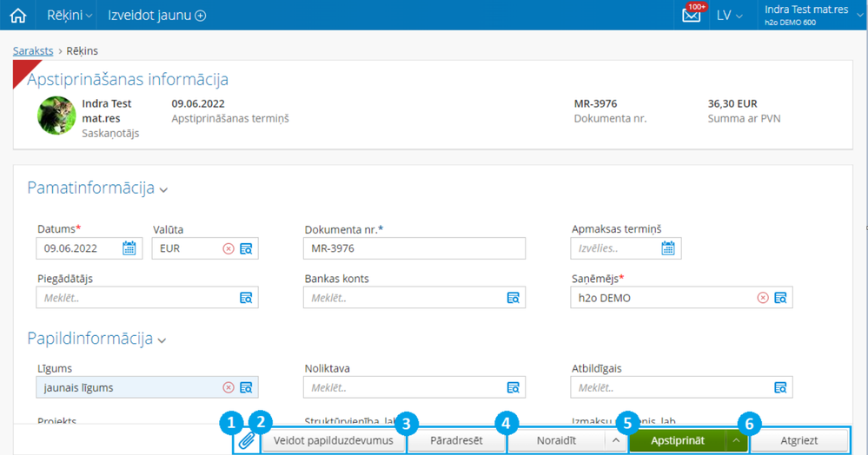Expand the Apstiprināt options arrow

click(736, 440)
